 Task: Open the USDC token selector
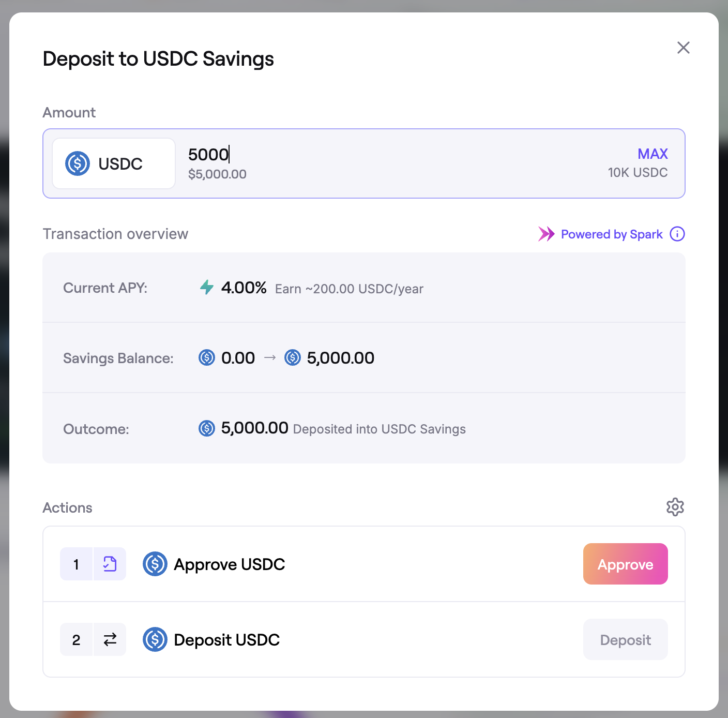click(x=114, y=163)
